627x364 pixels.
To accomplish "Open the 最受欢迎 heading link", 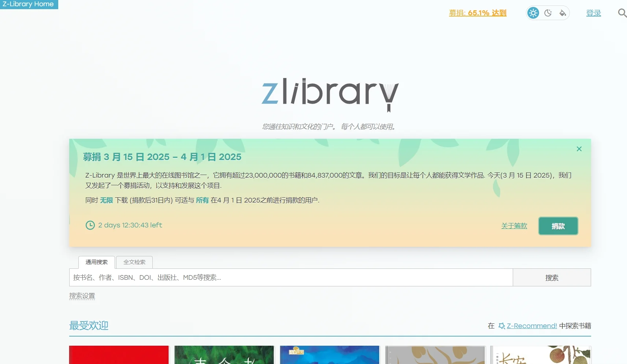I will (89, 326).
